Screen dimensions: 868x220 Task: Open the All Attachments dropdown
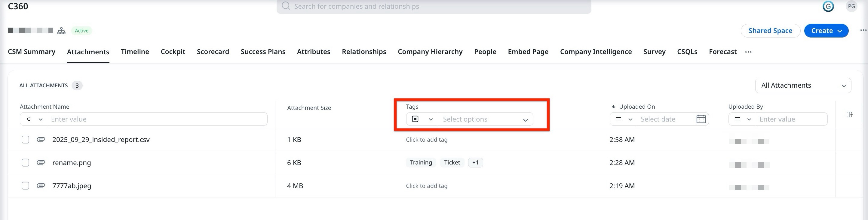[x=803, y=86]
